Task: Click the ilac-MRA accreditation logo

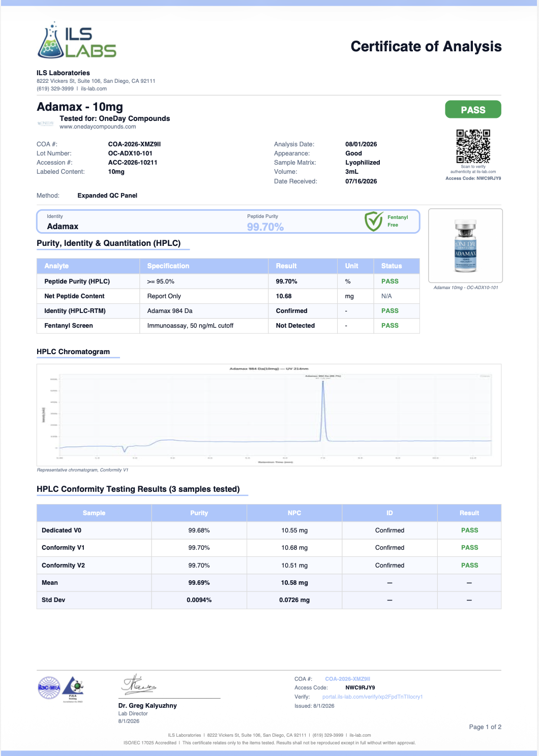Action: point(49,688)
